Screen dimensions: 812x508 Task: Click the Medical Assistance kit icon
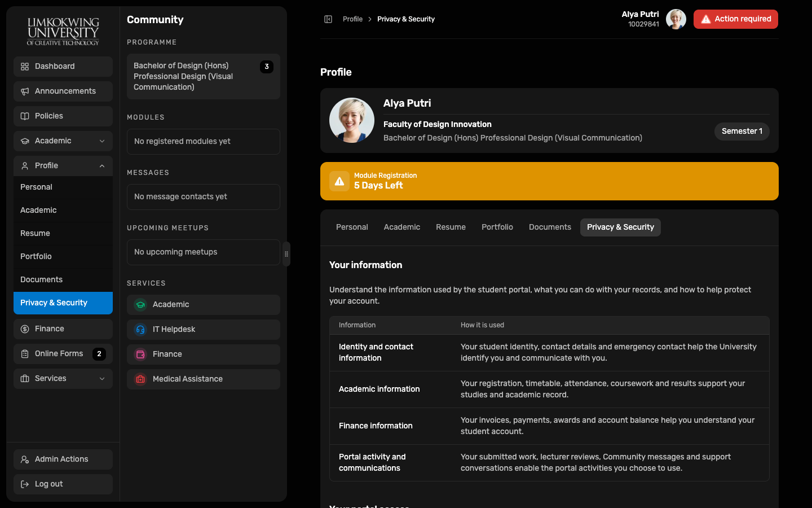140,379
